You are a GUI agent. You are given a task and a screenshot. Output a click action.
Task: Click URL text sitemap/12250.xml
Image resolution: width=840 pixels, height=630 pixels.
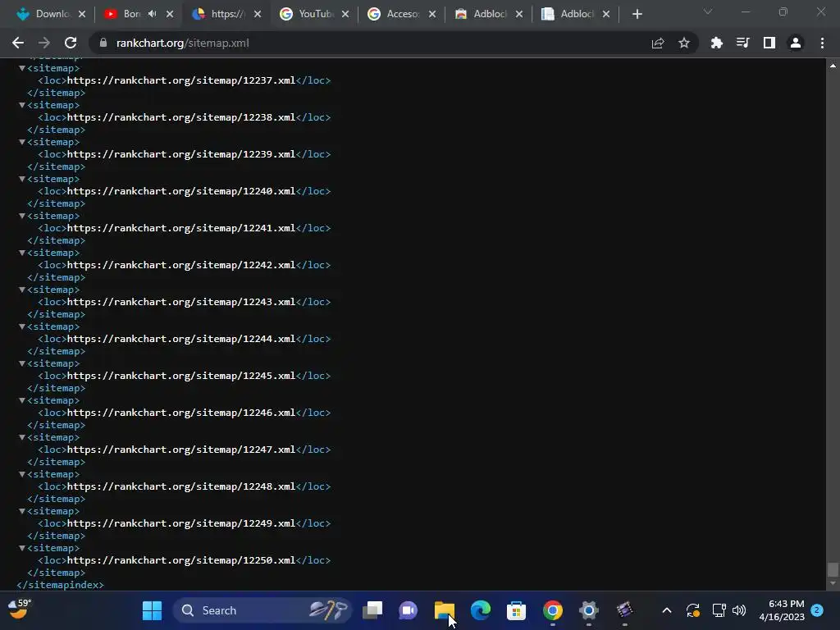tap(181, 560)
